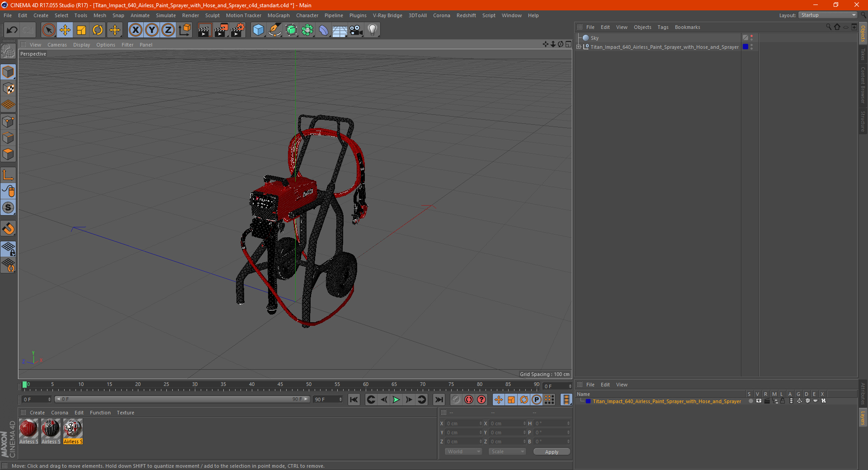Click the Apply button
This screenshot has height=470, width=868.
click(x=552, y=452)
